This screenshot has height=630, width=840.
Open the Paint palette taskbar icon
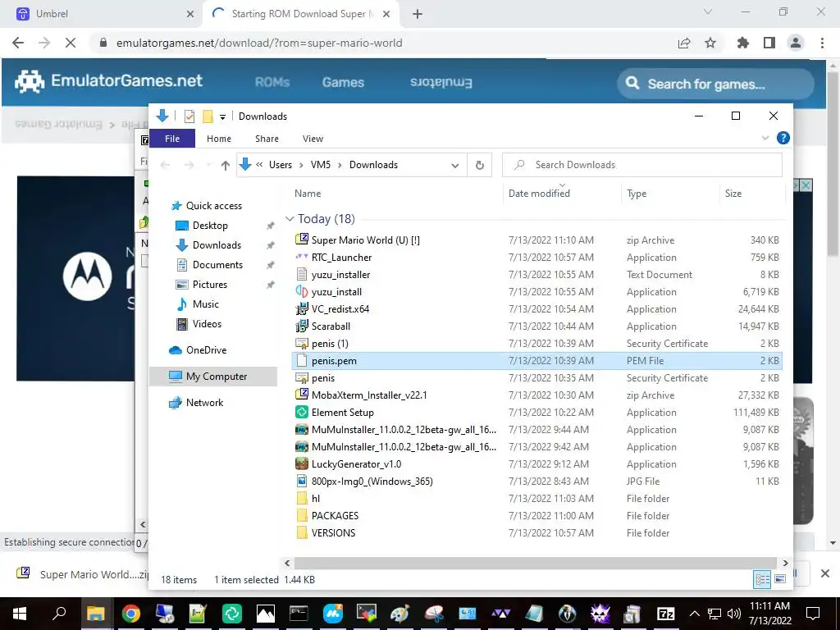click(x=399, y=614)
